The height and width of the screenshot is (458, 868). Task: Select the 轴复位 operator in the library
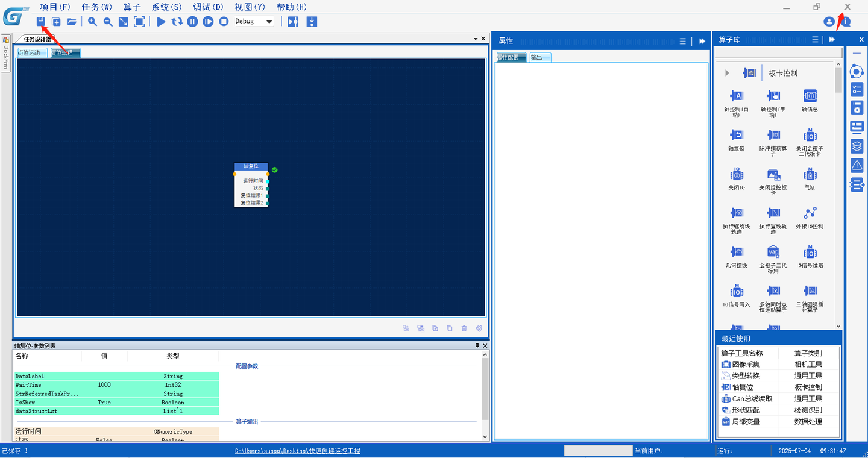737,138
